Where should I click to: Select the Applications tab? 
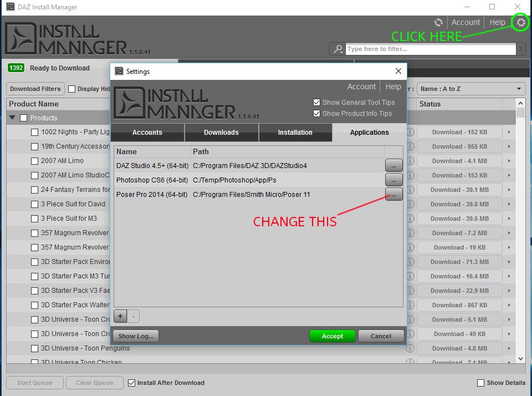(370, 133)
